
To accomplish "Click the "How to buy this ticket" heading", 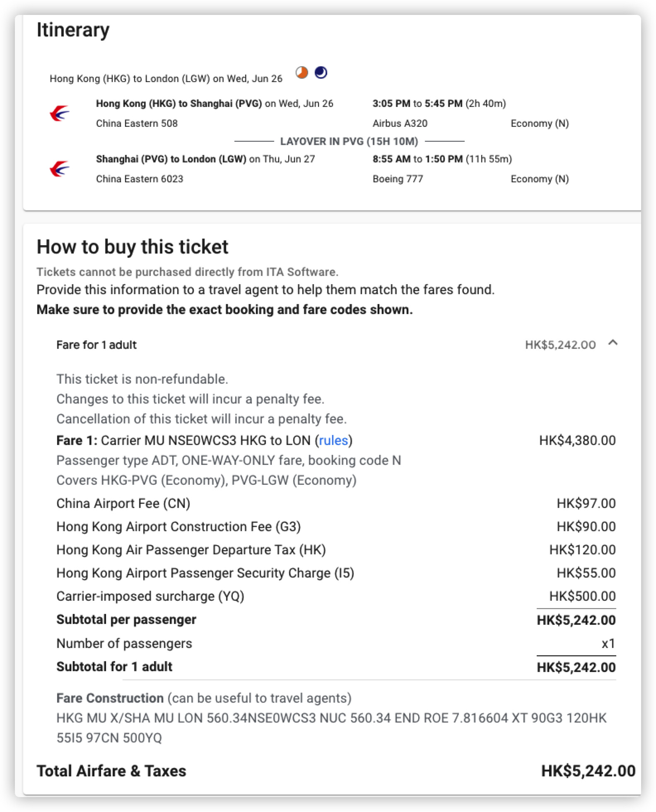I will (x=133, y=247).
